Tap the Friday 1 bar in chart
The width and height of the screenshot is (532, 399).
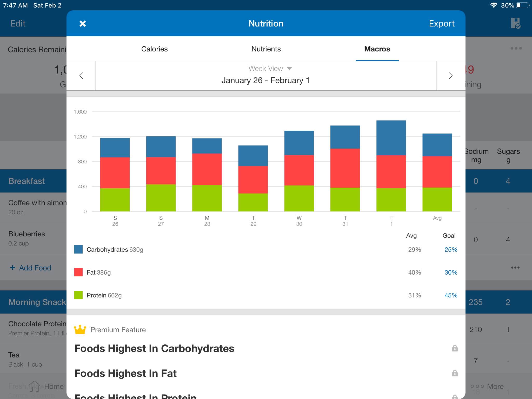point(391,166)
